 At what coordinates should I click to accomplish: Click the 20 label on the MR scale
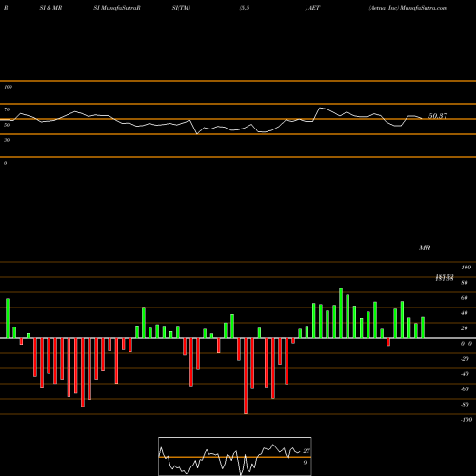tap(465, 328)
